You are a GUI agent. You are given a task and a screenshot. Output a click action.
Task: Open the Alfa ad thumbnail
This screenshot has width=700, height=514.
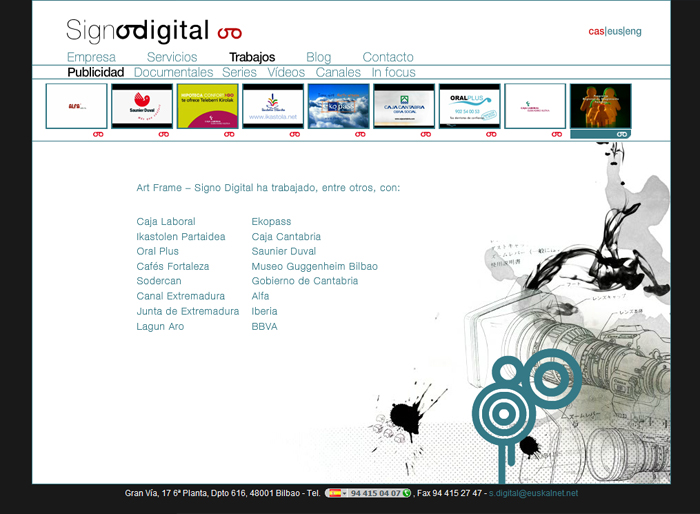pyautogui.click(x=76, y=106)
